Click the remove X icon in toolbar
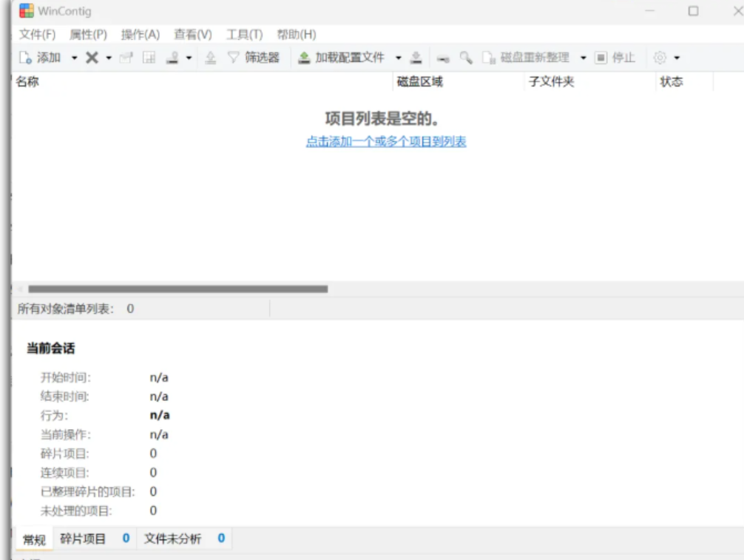744x560 pixels. [x=92, y=58]
